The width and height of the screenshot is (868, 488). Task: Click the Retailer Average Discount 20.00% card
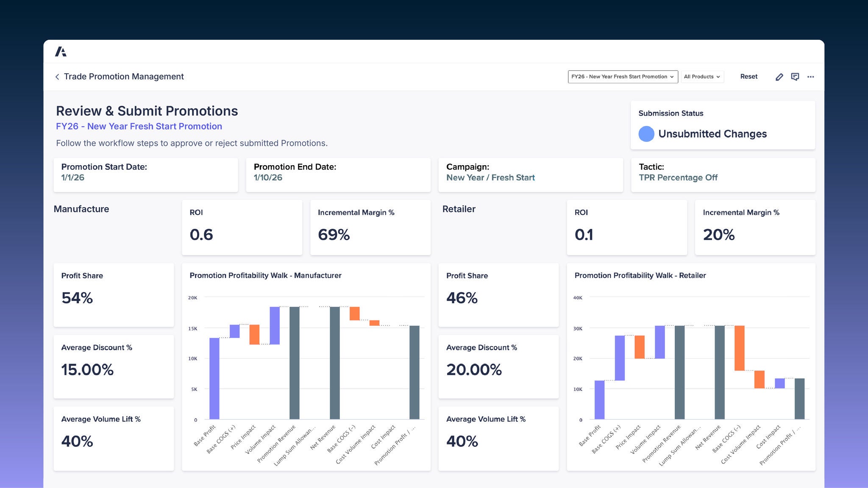pos(498,366)
